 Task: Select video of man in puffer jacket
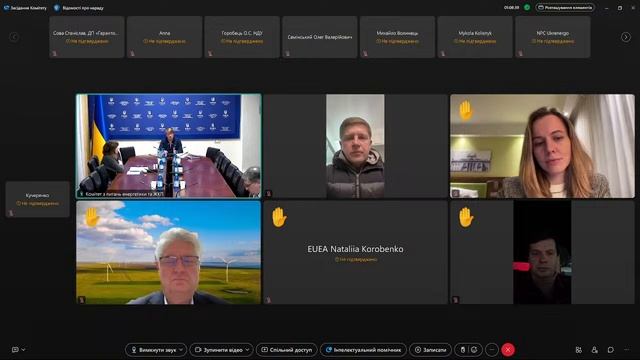356,146
